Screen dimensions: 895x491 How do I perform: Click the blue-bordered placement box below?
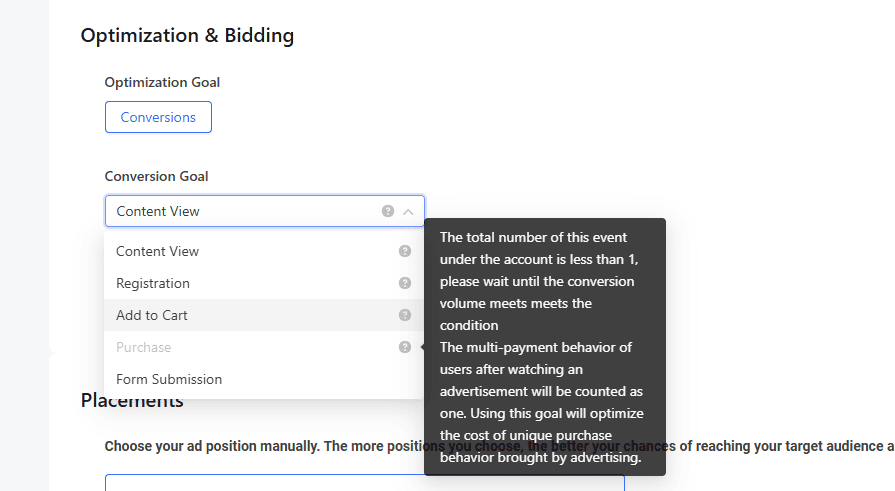[364, 482]
